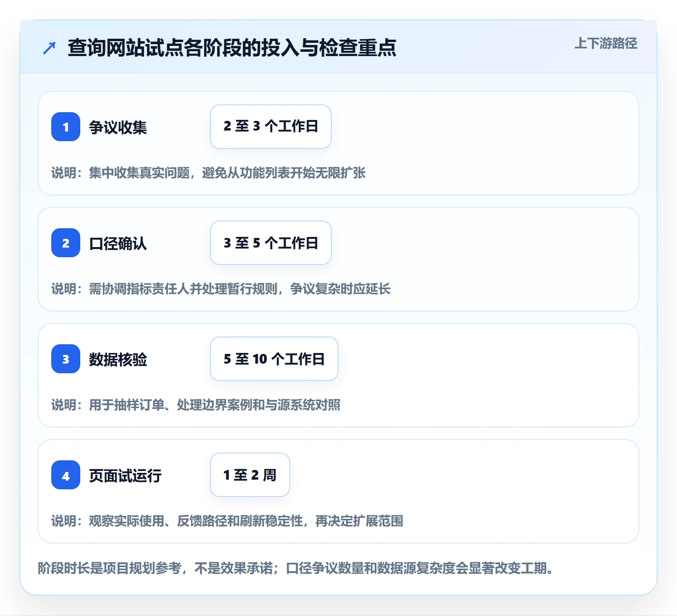
Task: Click the footer note starting 阶段时长是项目规划参考
Action: pyautogui.click(x=296, y=568)
